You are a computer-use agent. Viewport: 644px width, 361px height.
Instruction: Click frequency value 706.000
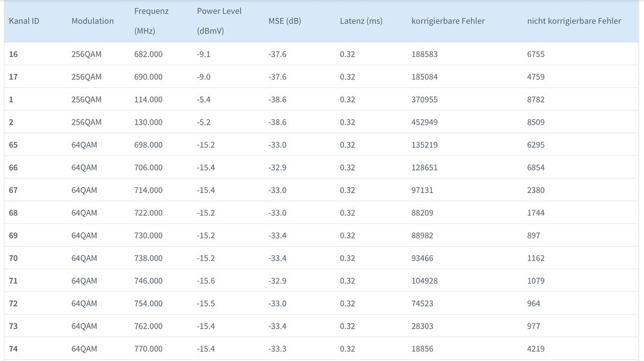pyautogui.click(x=148, y=167)
